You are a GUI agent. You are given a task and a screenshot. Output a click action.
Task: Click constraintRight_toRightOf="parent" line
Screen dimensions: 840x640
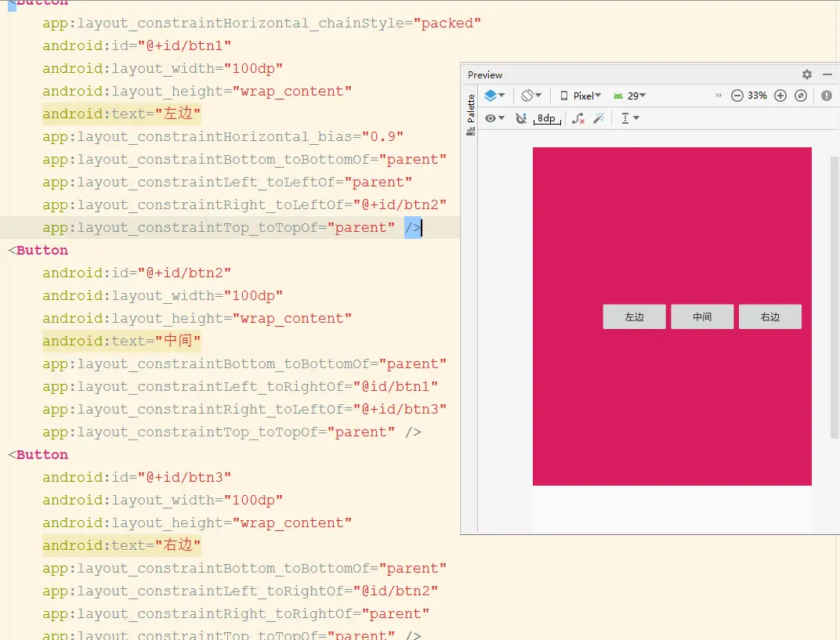pyautogui.click(x=236, y=613)
